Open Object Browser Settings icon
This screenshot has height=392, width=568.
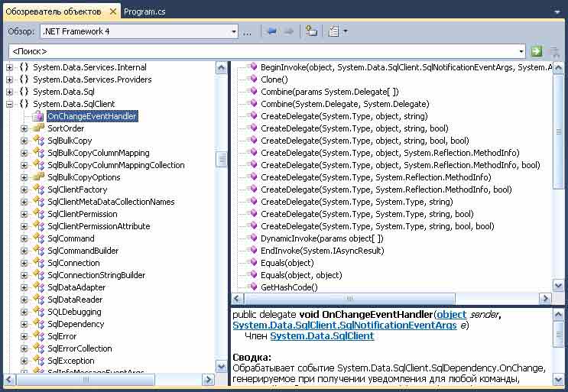point(333,31)
